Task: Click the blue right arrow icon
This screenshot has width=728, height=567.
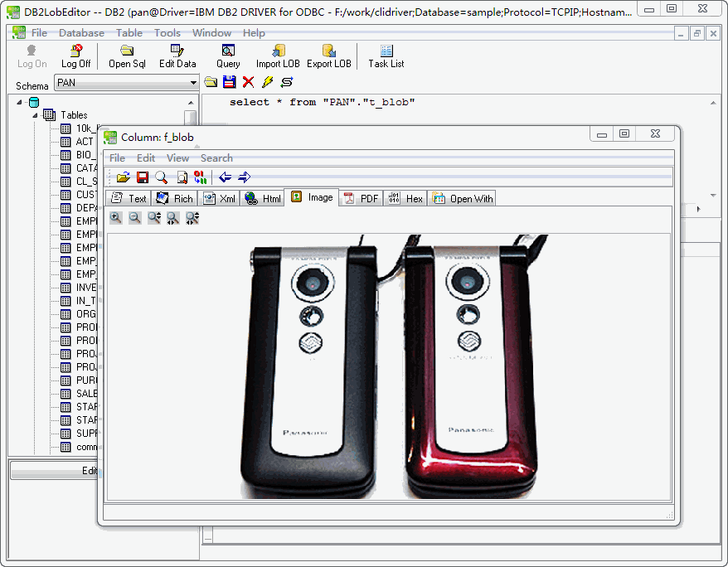Action: [x=245, y=177]
